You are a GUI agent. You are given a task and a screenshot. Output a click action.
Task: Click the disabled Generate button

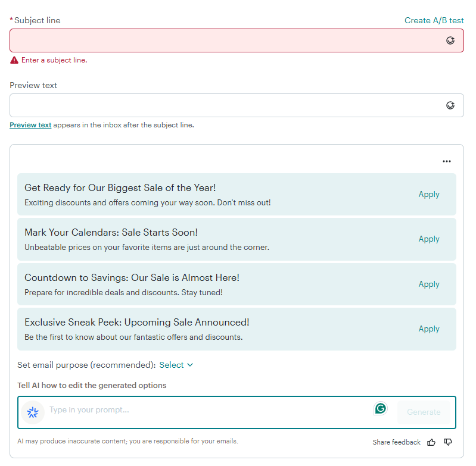click(424, 412)
